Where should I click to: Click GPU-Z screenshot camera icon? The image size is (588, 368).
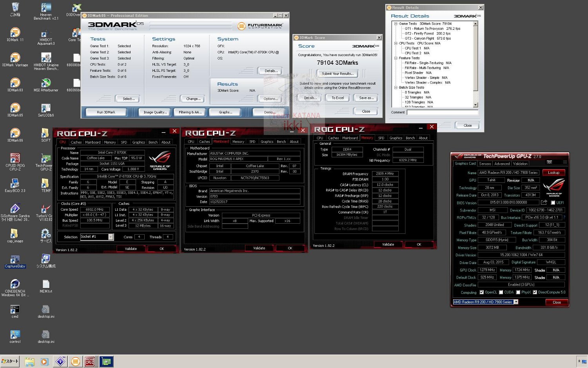tap(549, 162)
